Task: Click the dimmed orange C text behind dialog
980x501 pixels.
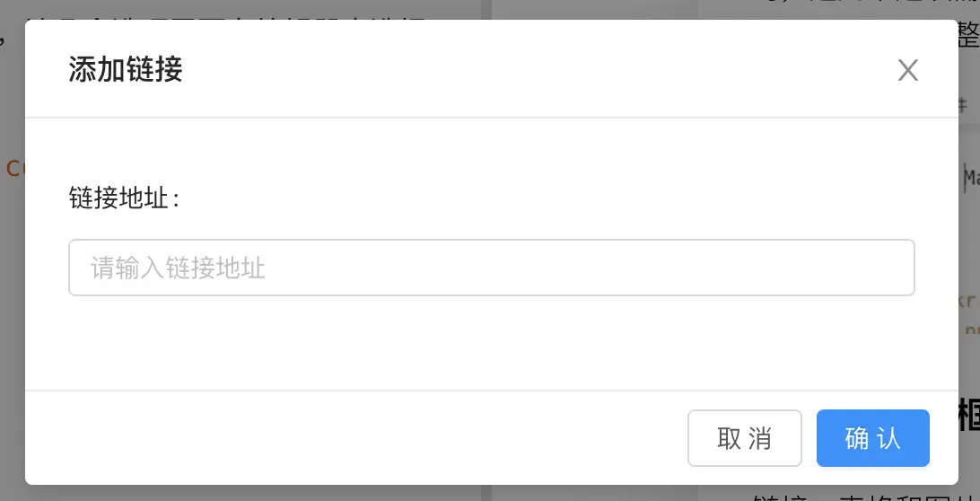Action: pyautogui.click(x=14, y=168)
